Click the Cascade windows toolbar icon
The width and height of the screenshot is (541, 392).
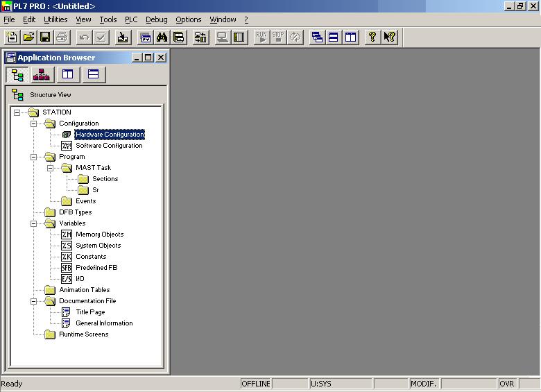pos(317,37)
